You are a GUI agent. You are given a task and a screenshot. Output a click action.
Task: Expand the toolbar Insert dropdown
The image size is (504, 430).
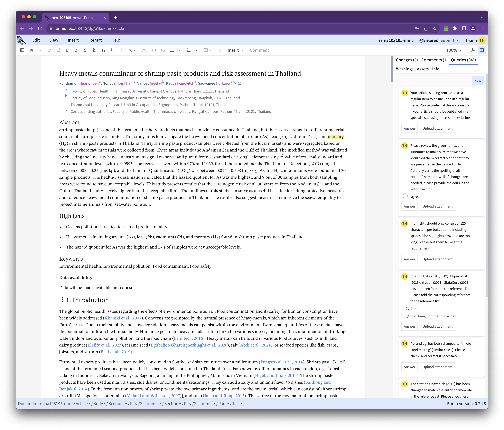click(x=235, y=50)
